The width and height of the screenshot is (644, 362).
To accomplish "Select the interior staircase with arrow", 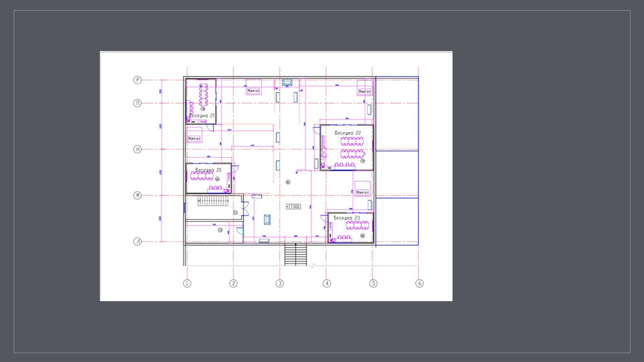I will click(x=213, y=201).
